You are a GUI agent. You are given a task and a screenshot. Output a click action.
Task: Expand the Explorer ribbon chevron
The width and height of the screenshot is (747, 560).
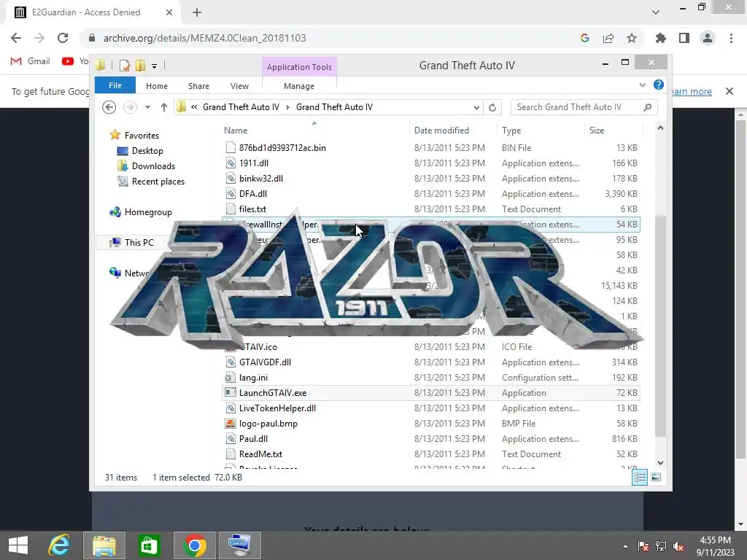tap(642, 85)
